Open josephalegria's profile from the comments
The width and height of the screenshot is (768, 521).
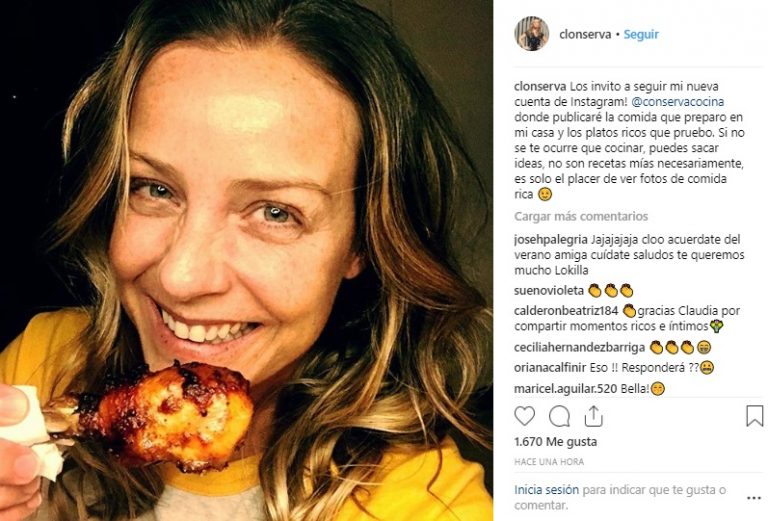pyautogui.click(x=559, y=240)
